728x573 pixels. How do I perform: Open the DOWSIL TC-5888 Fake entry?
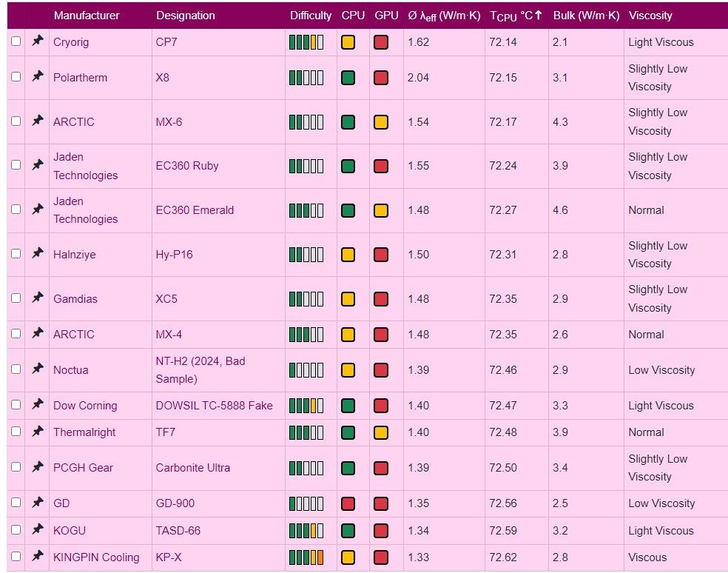214,405
